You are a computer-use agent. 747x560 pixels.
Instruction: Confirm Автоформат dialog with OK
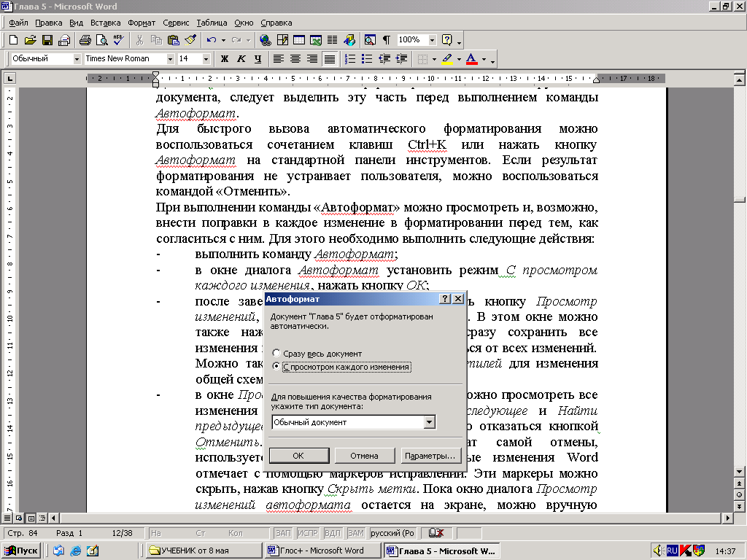pos(298,456)
